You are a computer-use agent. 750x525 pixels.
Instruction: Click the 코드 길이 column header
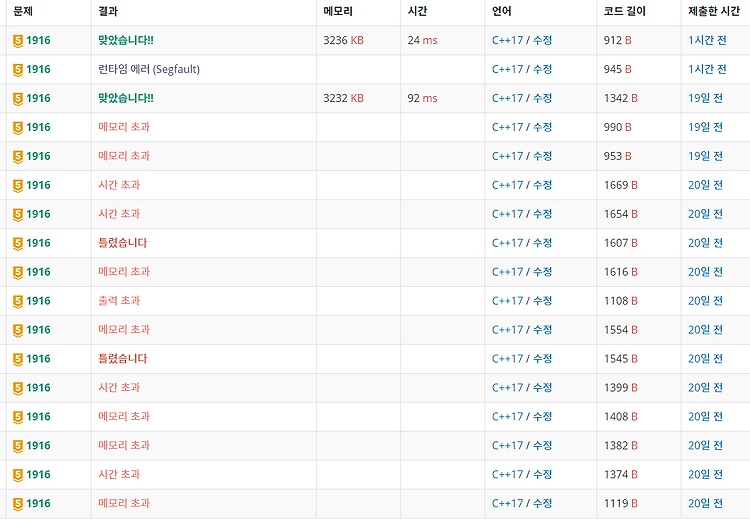(x=624, y=11)
